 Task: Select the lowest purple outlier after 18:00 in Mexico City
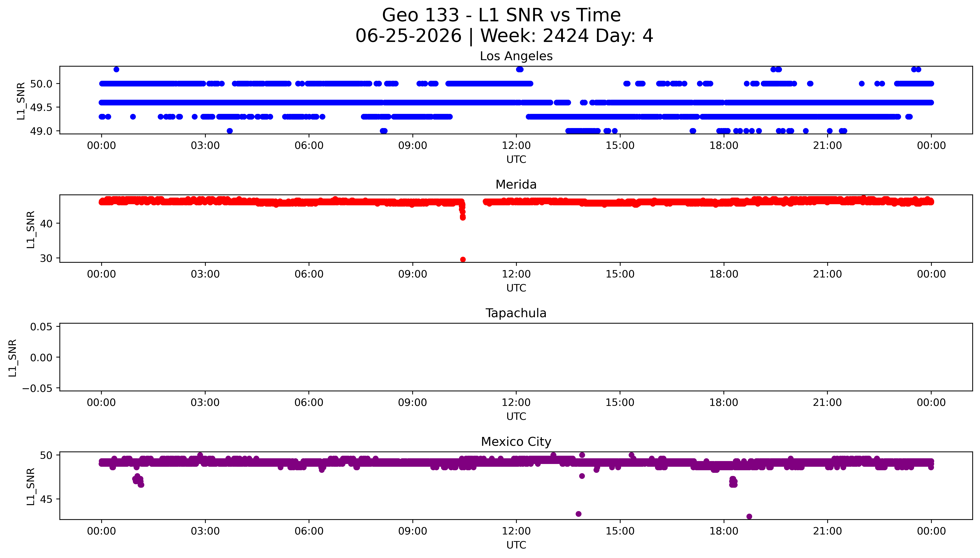point(749,517)
